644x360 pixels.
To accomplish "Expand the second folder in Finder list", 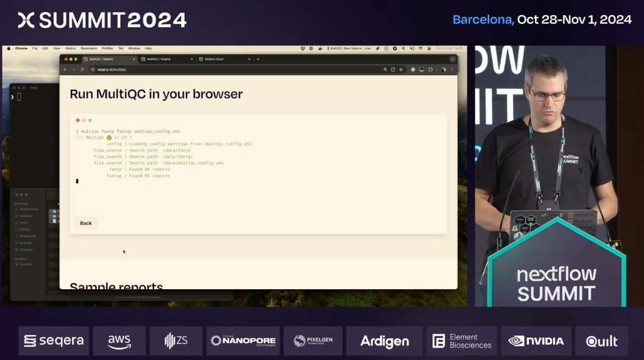I will point(51,216).
